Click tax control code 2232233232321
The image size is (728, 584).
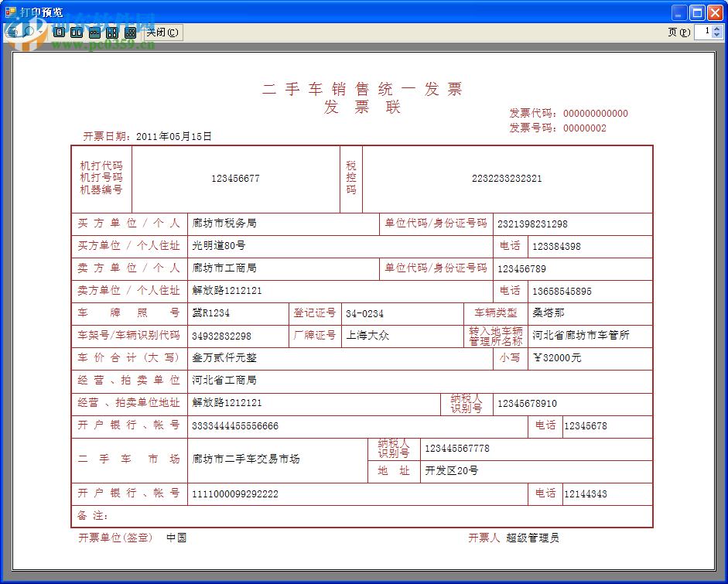507,178
